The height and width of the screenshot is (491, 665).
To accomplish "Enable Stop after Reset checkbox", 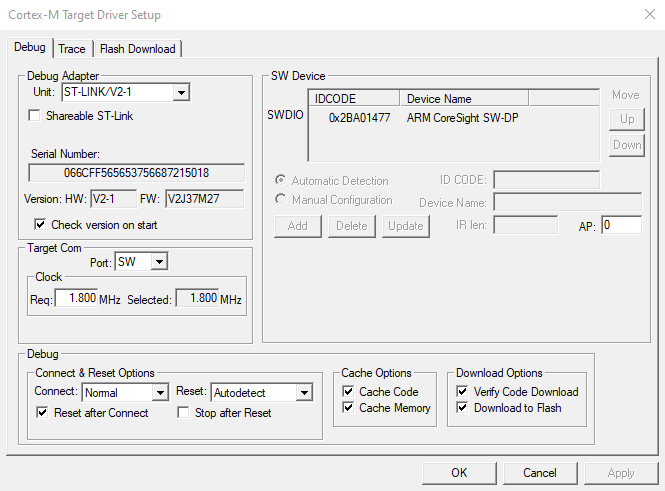I will tap(183, 413).
